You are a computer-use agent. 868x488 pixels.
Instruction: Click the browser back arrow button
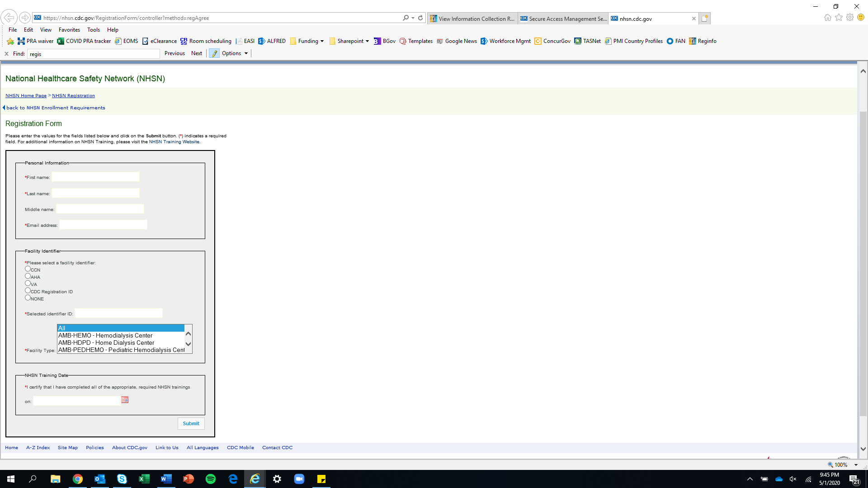[x=9, y=18]
